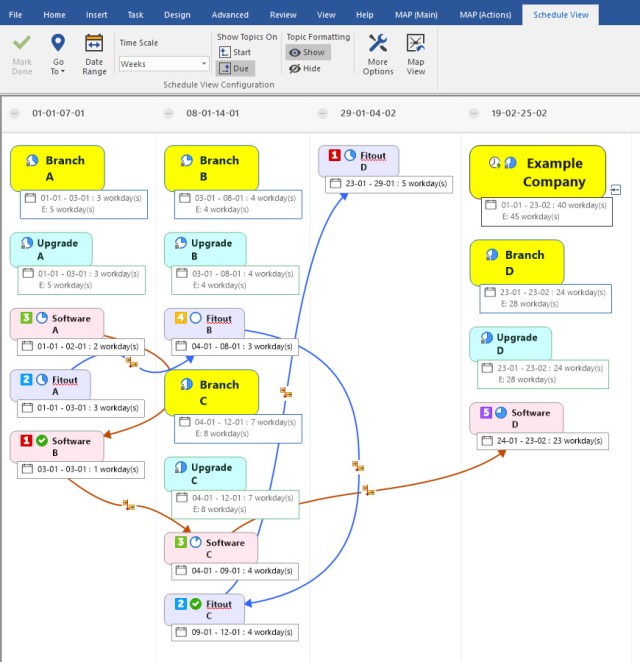Image resolution: width=640 pixels, height=662 pixels.
Task: Collapse the 19-02-25-02 week column
Action: pyautogui.click(x=474, y=113)
